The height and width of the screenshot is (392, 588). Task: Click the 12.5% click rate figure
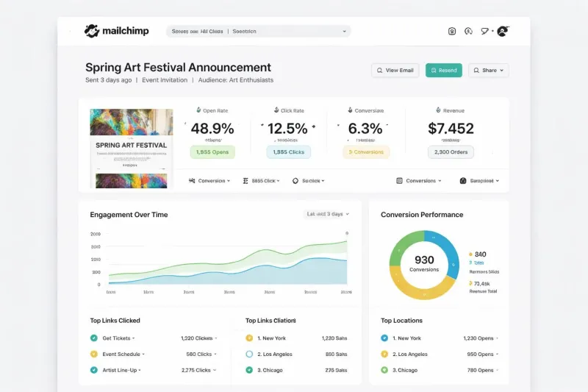tap(287, 129)
